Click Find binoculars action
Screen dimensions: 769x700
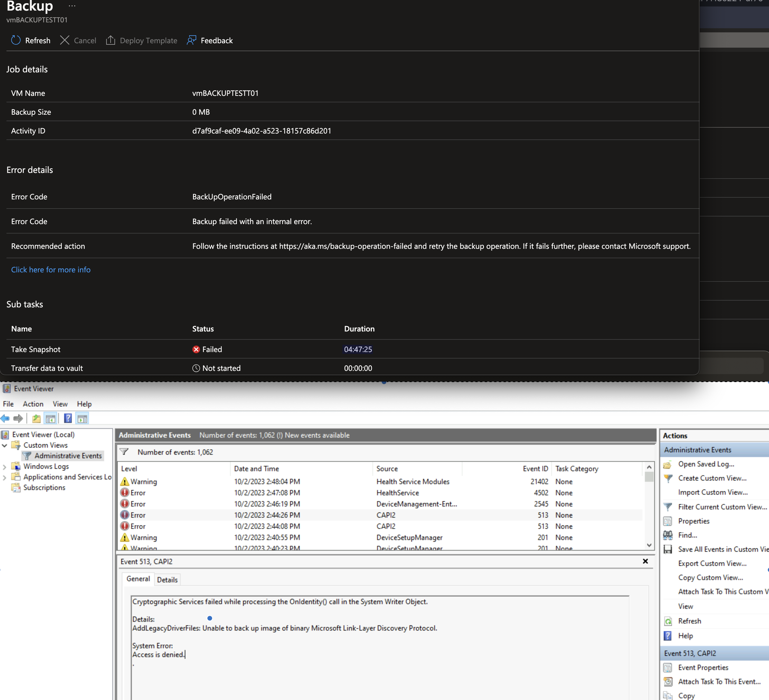(687, 535)
